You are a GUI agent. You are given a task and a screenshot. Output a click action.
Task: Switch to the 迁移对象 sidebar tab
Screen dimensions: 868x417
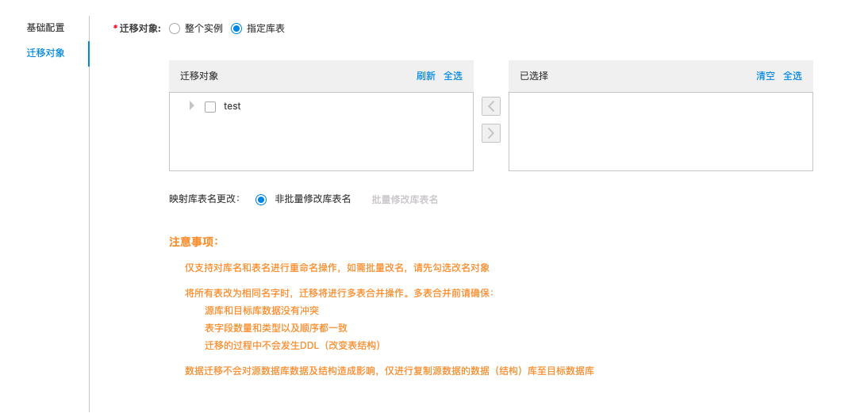tap(45, 53)
